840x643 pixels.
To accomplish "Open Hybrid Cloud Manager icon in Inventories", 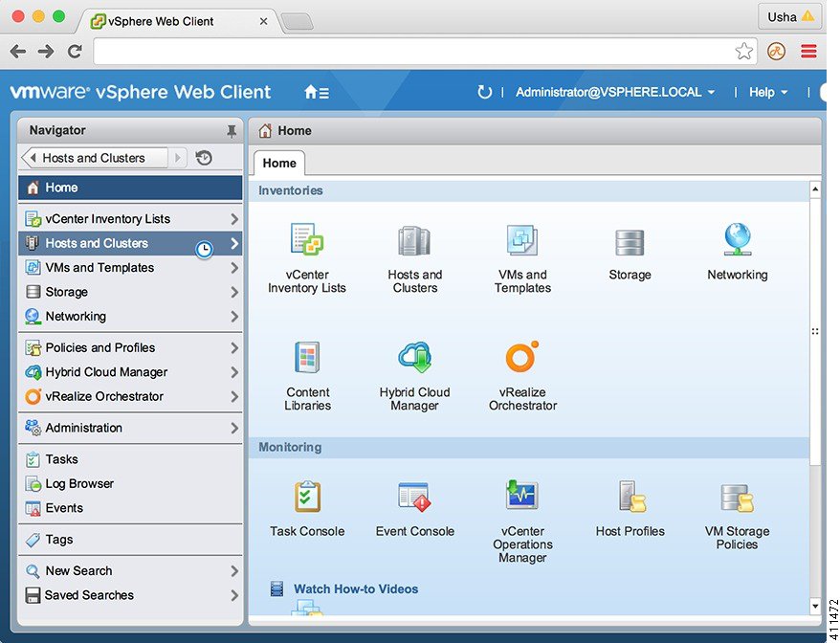I will (x=414, y=357).
